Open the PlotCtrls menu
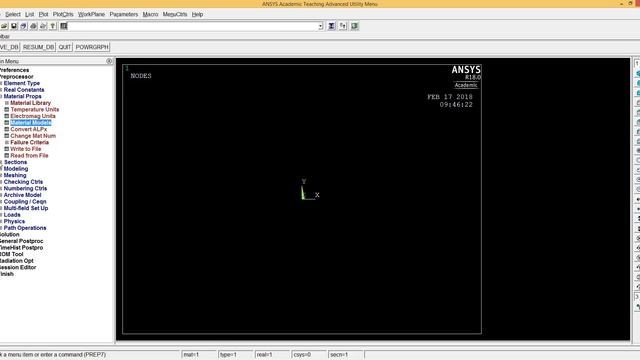640x360 pixels. click(x=63, y=14)
